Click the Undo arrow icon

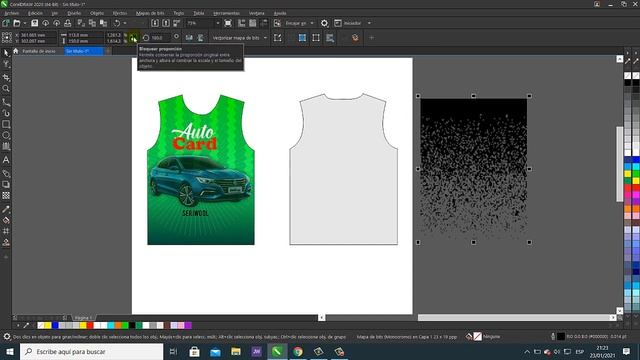(x=117, y=23)
